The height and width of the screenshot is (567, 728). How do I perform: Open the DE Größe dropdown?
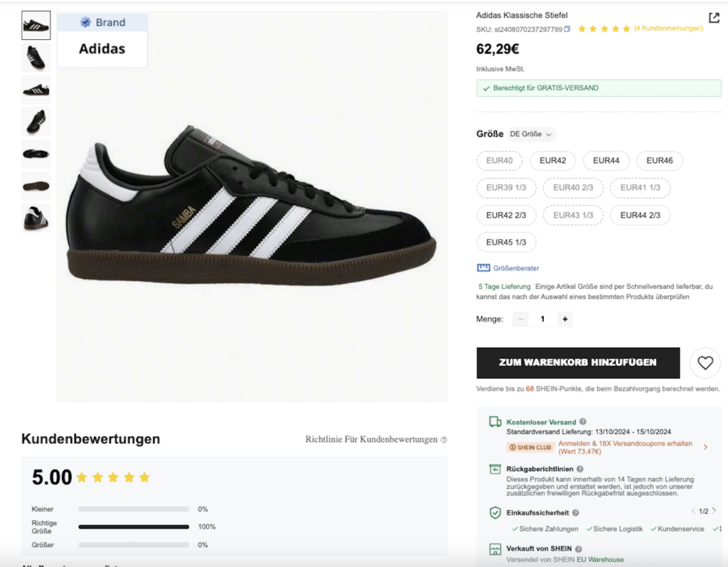pyautogui.click(x=531, y=134)
